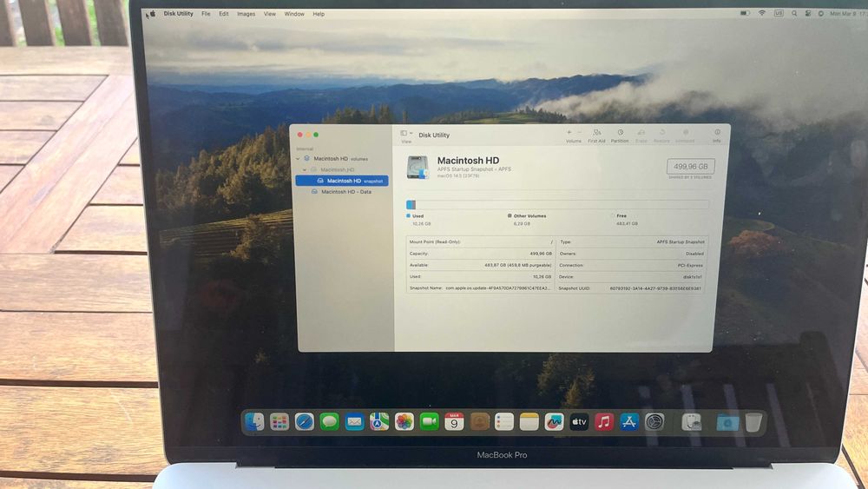Click the Disk Utility icon in the Dock

(x=692, y=422)
